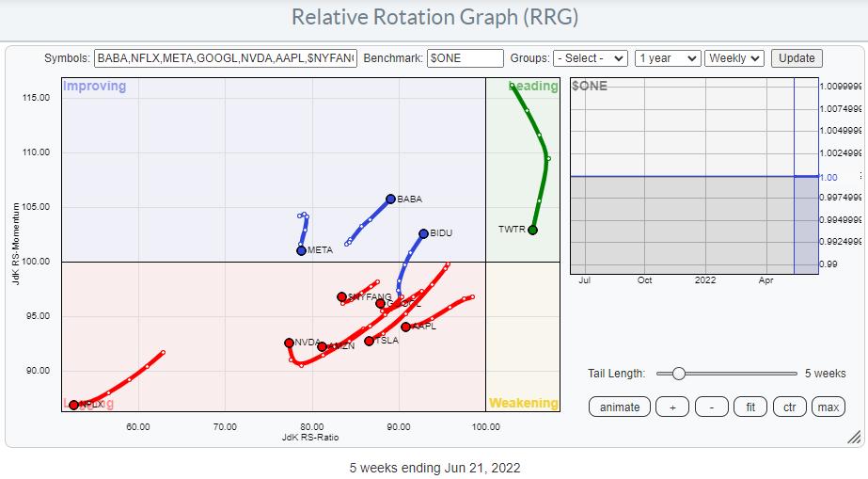Click the Tail Length slider handle
The image size is (868, 479).
[x=678, y=374]
